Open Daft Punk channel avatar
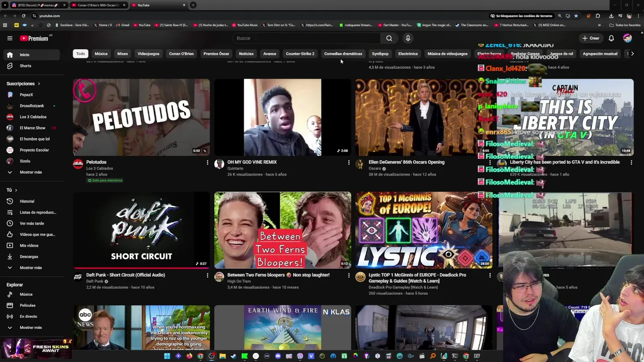Screen dimensions: 644x362 pos(78,277)
